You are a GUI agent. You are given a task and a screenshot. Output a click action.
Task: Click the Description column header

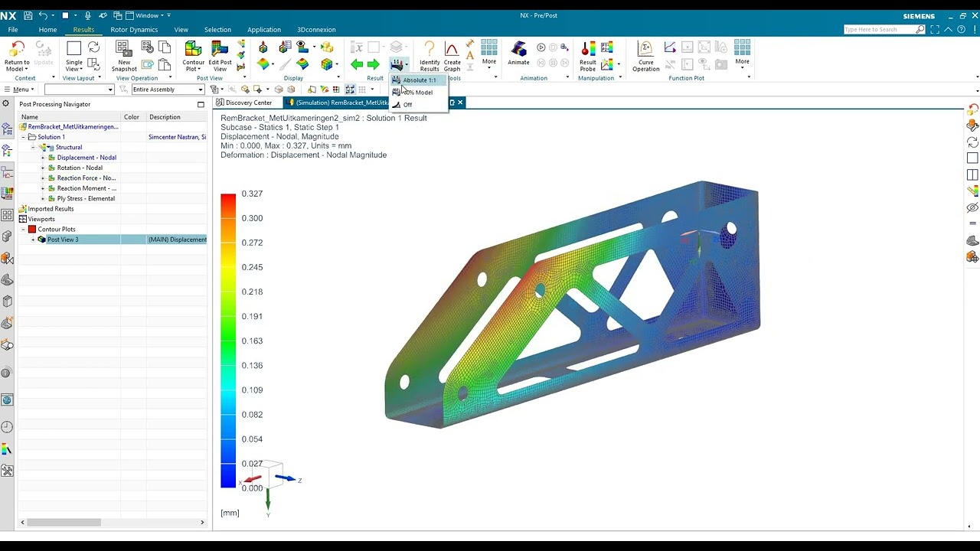pos(177,117)
